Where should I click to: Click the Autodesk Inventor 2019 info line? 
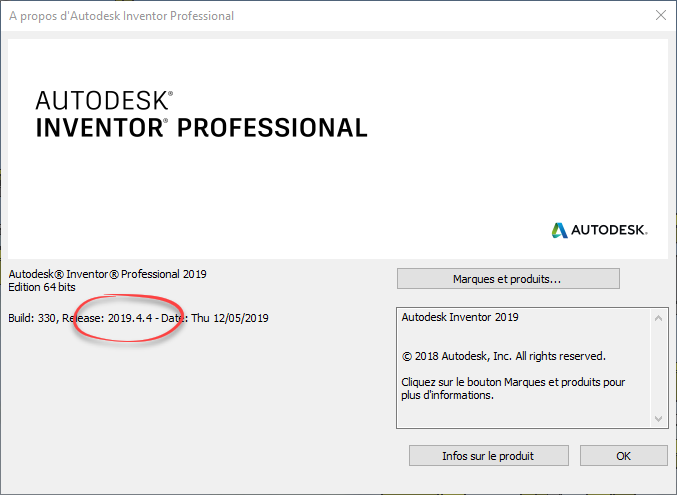pyautogui.click(x=460, y=317)
